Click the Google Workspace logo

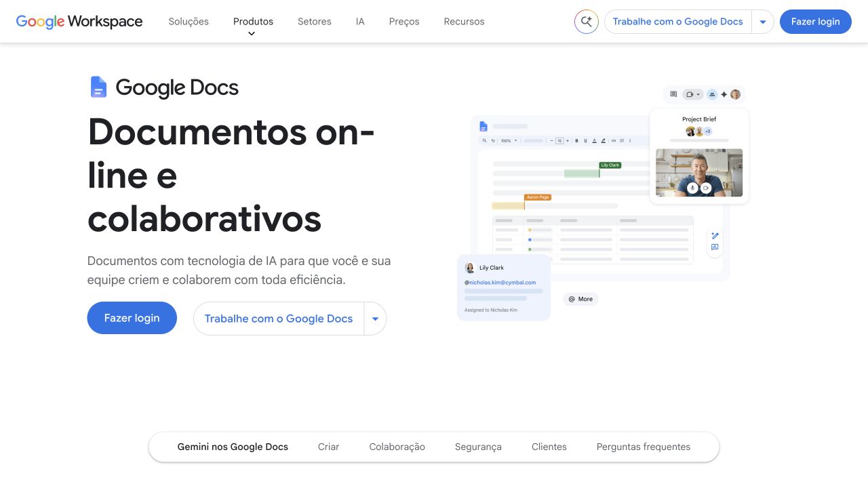(x=79, y=22)
